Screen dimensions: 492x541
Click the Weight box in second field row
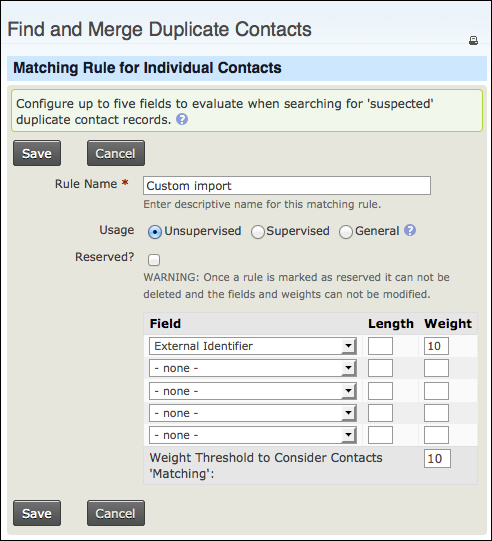[x=436, y=368]
